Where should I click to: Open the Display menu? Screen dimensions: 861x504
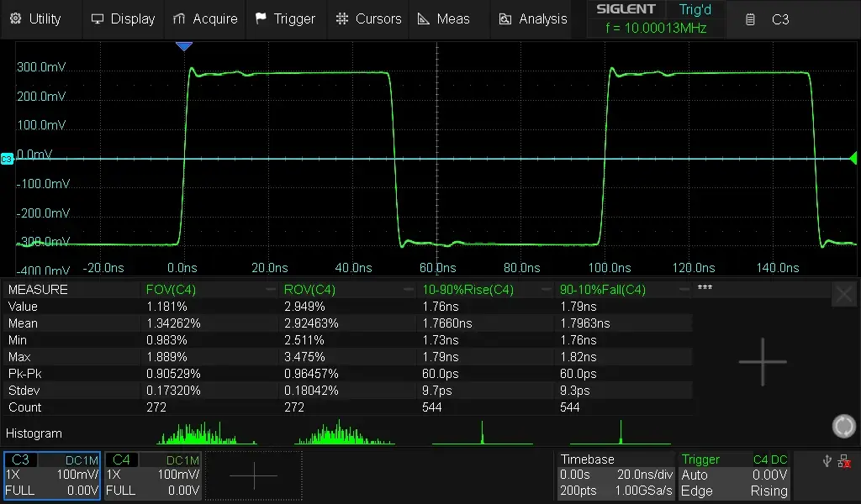click(123, 18)
